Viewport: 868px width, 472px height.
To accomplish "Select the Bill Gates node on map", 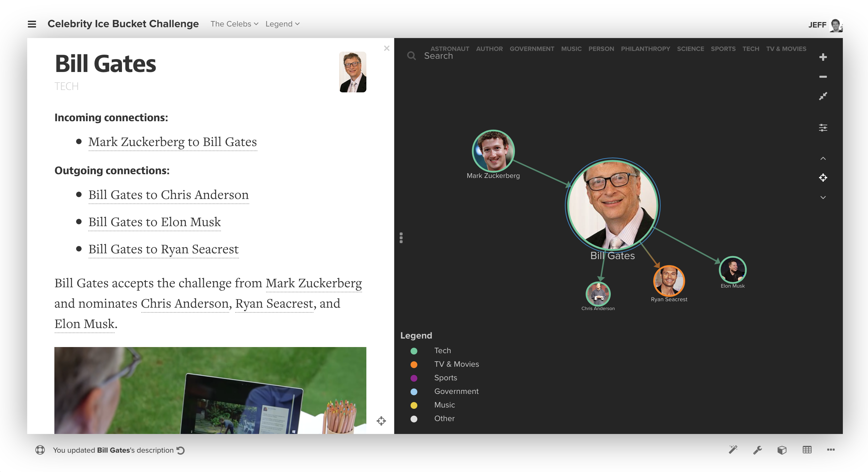I will 613,205.
